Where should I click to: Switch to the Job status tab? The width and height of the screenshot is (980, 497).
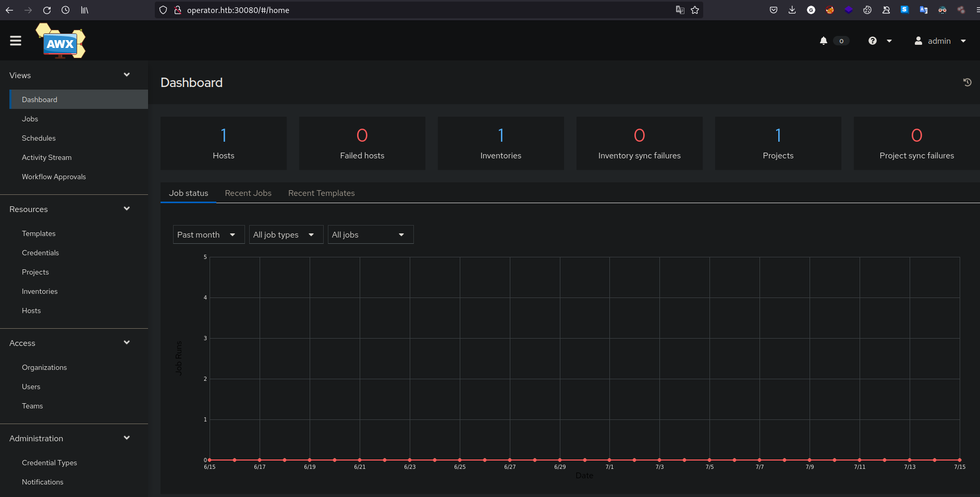click(188, 193)
